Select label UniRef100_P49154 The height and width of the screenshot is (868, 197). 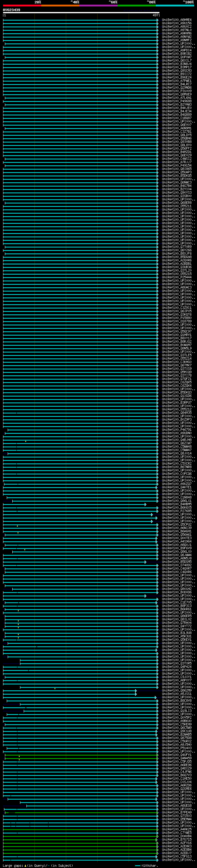click(x=177, y=165)
